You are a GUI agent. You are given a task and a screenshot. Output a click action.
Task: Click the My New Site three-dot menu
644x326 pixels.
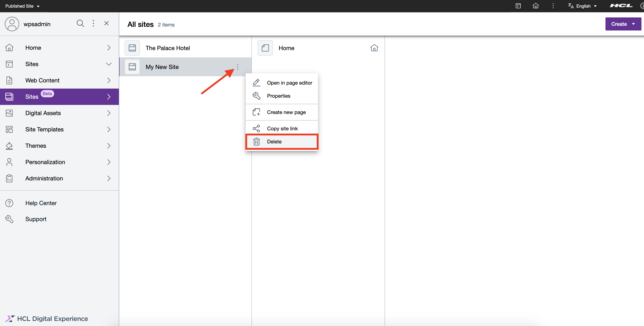click(x=238, y=67)
